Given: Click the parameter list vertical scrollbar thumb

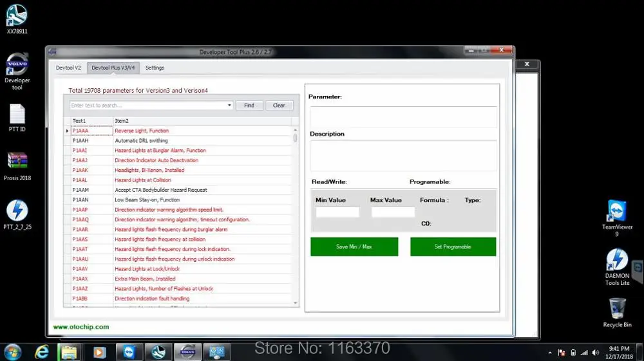Looking at the screenshot, I should coord(295,138).
